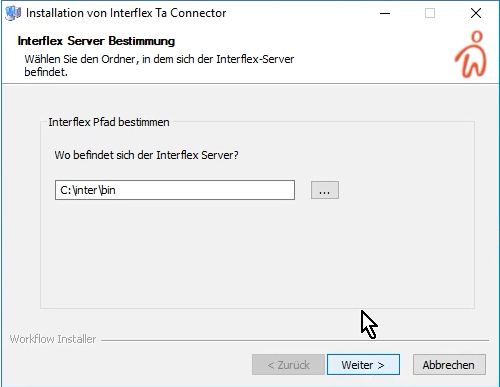The height and width of the screenshot is (387, 500).
Task: Click the 'Wählen Sie den Ordner' description line
Action: [x=159, y=59]
